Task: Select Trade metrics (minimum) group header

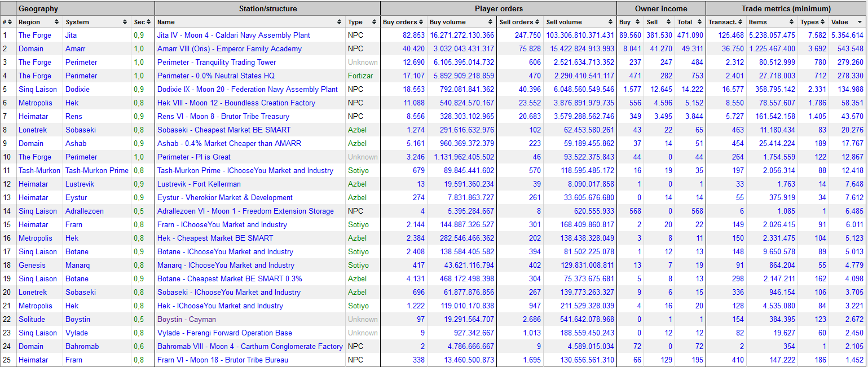Action: pos(786,8)
